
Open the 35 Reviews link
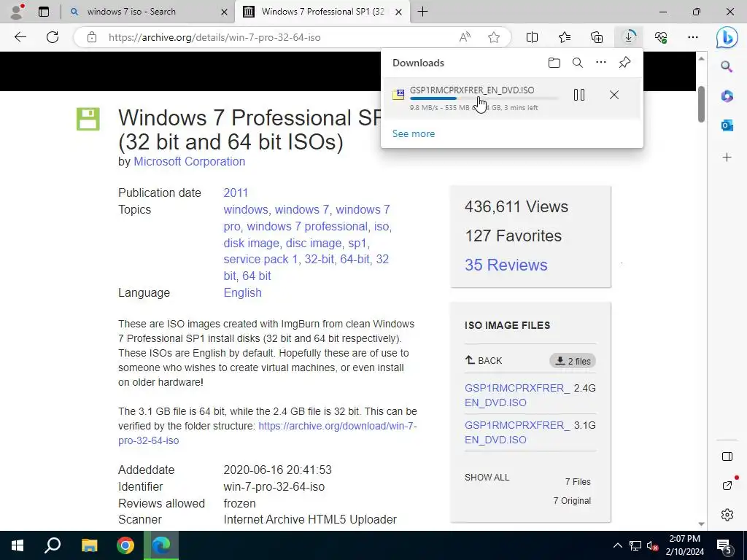506,265
